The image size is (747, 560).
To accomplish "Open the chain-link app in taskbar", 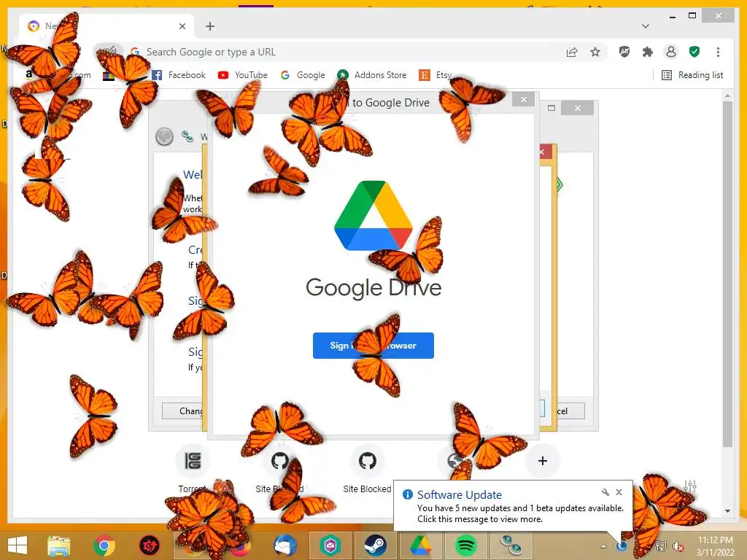I will click(x=511, y=545).
